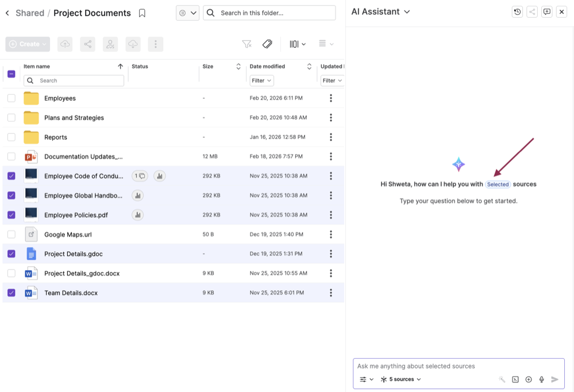Click the tags icon in the toolbar
Screen dimensions: 574x392
[x=267, y=44]
